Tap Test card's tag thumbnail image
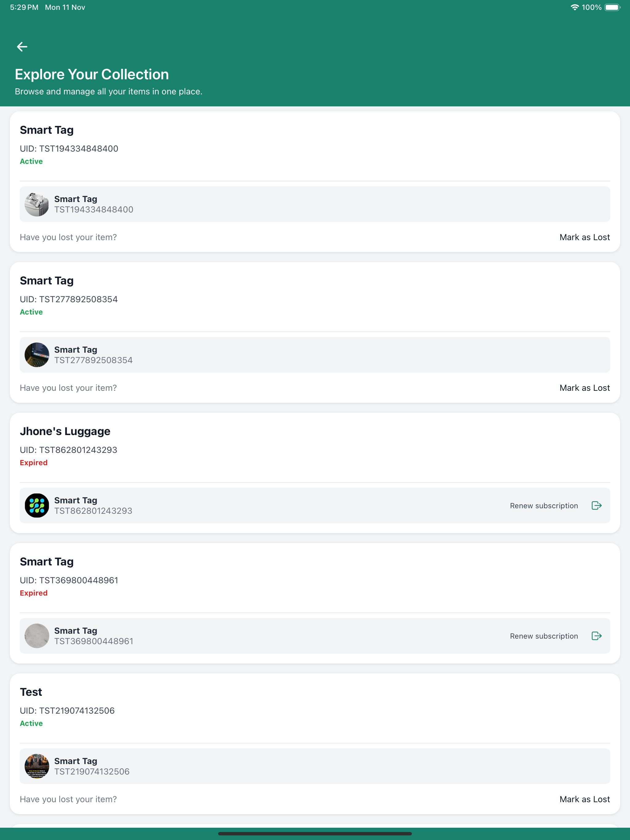The width and height of the screenshot is (630, 840). coord(37,766)
